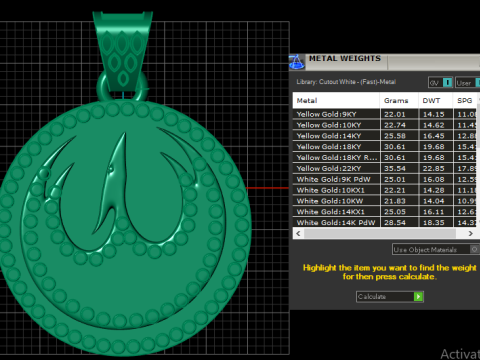
Task: Toggle the User library switch
Action: (x=468, y=82)
